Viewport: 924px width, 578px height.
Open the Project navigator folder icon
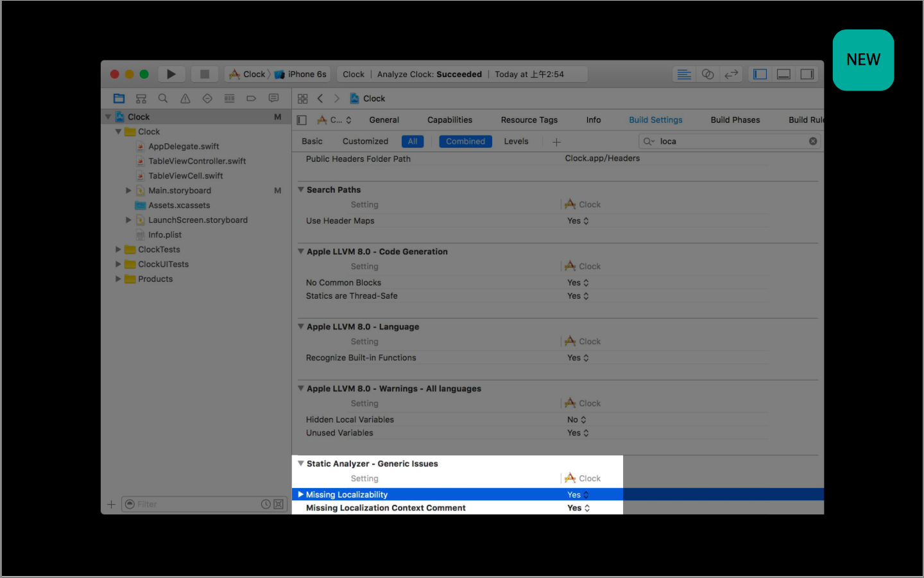pos(119,98)
